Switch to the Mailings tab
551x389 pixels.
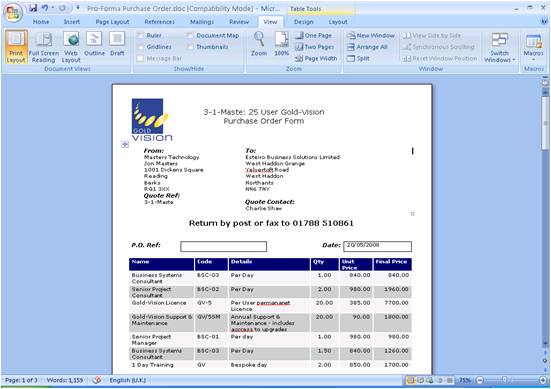[x=202, y=22]
